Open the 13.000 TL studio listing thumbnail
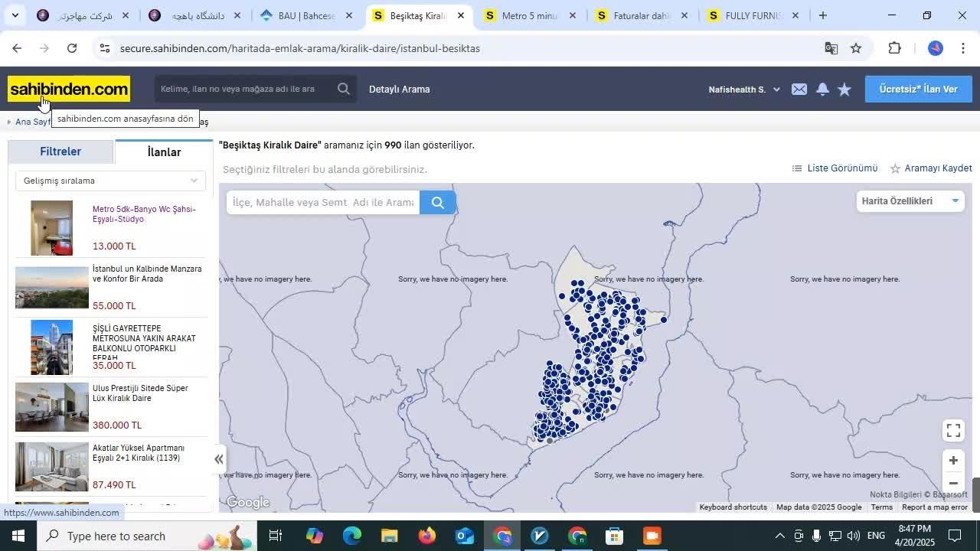The image size is (980, 551). (x=51, y=228)
